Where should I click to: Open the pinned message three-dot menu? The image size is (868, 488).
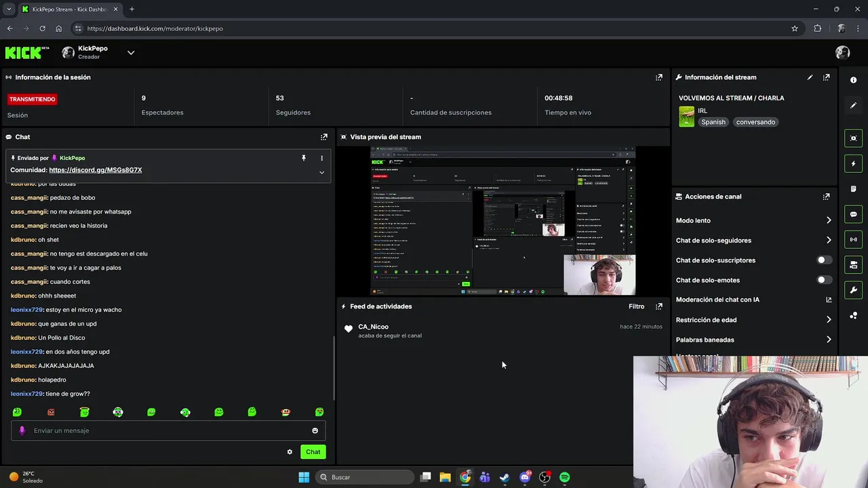(x=321, y=158)
